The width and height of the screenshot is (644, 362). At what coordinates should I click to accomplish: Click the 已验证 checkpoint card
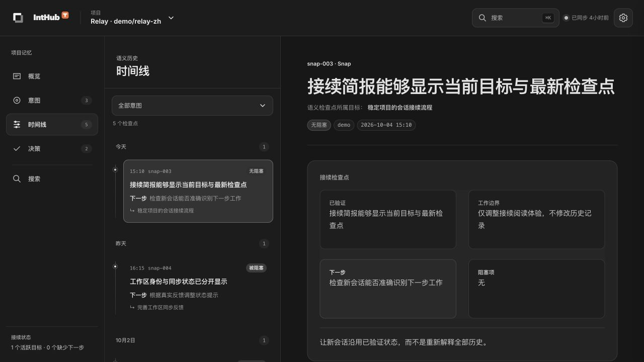tap(388, 219)
